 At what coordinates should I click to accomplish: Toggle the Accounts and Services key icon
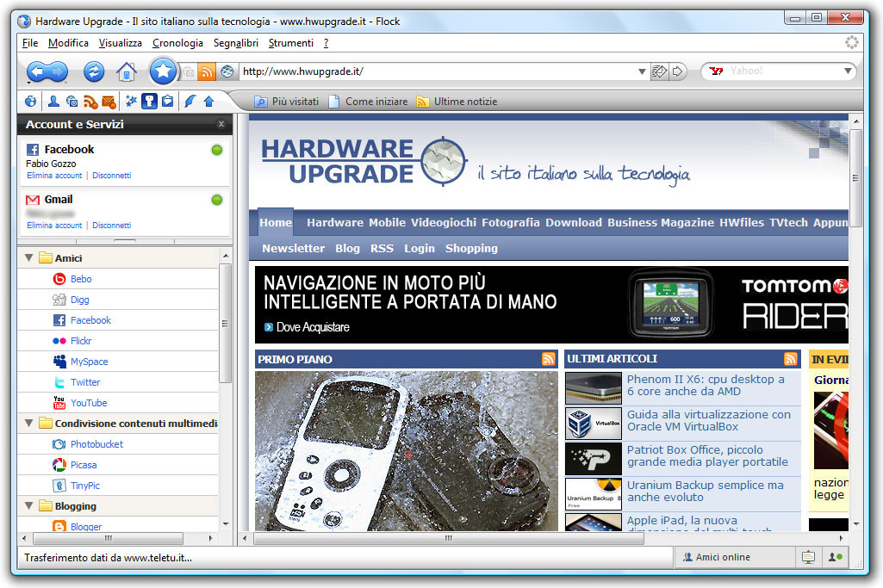coord(149,102)
